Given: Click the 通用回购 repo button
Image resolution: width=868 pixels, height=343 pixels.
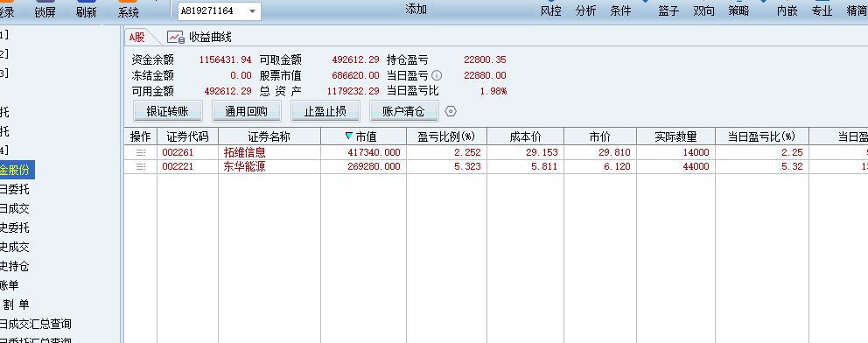Looking at the screenshot, I should pos(247,111).
